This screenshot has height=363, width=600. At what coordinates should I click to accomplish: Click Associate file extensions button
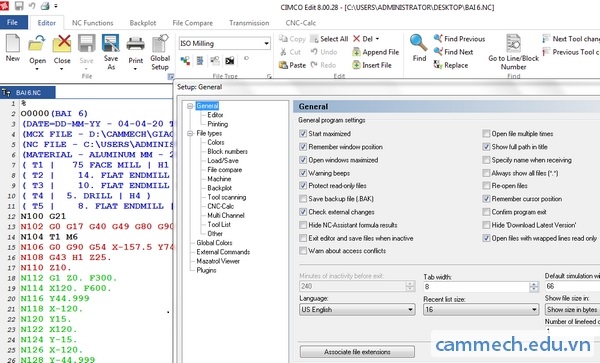(357, 352)
